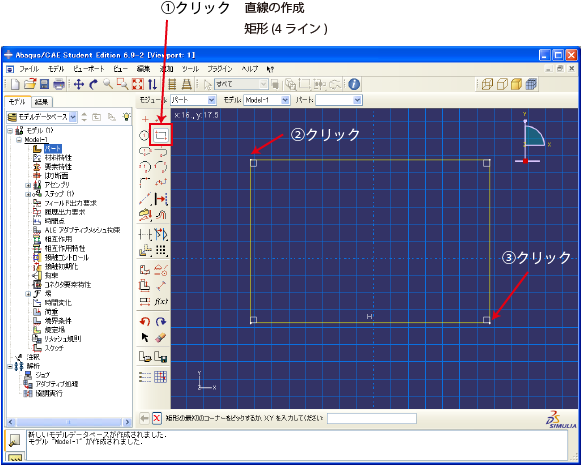Click the Save diskette toolbar icon
Screen dimensions: 581x466
(x=44, y=84)
